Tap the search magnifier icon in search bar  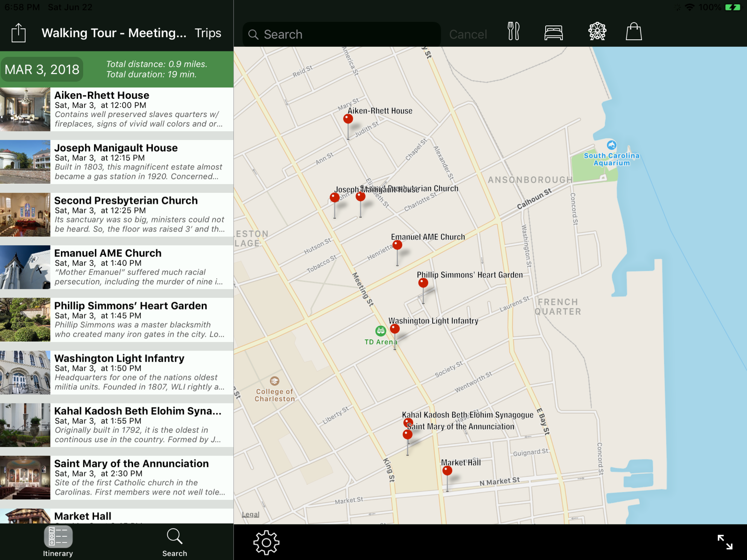click(x=253, y=34)
